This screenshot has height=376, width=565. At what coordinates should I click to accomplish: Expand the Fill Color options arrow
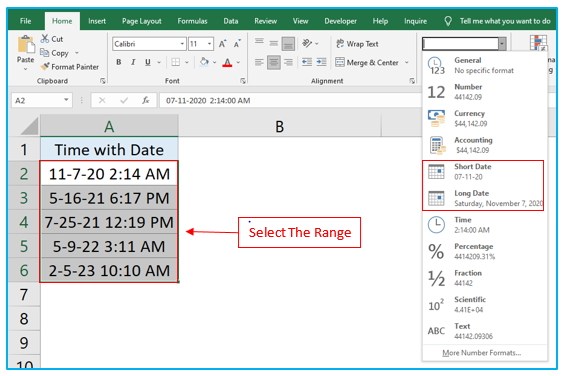point(215,62)
